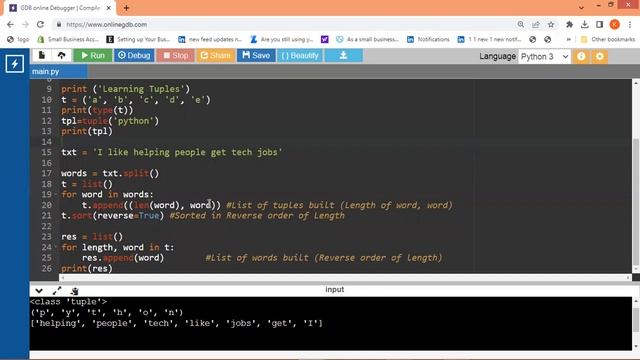Open 'Small Business Acc...' bookmark

tap(68, 39)
